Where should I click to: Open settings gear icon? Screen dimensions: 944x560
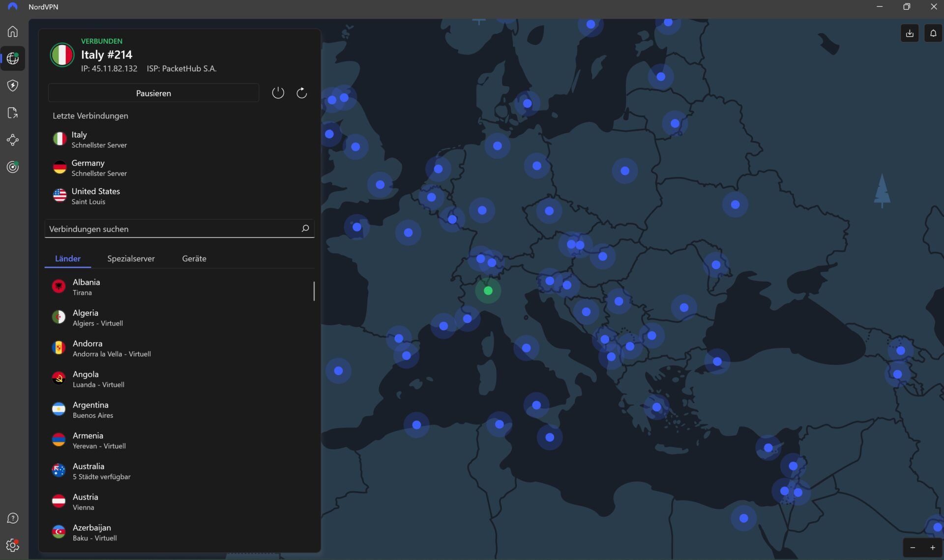13,545
